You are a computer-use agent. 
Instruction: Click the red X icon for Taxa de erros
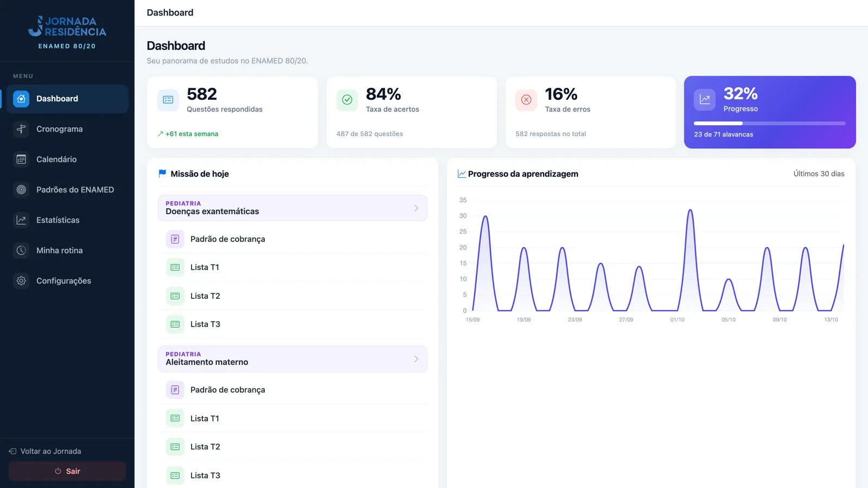526,100
